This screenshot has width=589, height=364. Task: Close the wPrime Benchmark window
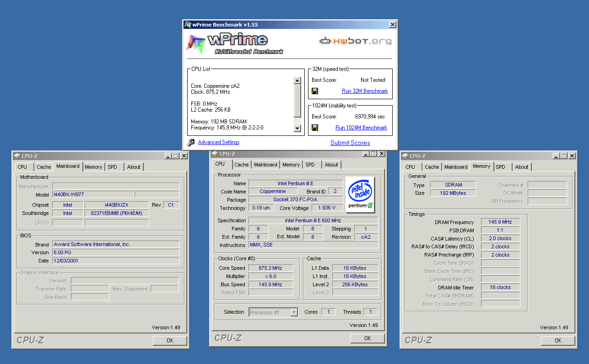392,25
